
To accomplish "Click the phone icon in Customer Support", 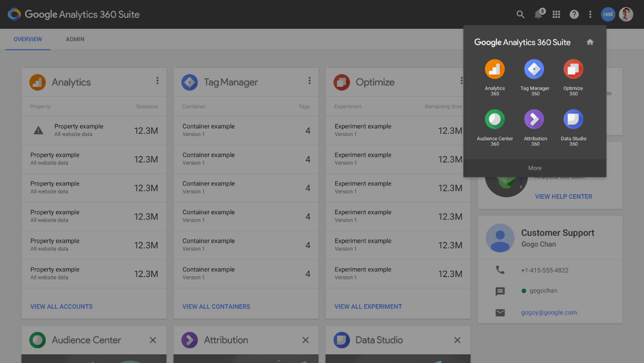I will [500, 270].
